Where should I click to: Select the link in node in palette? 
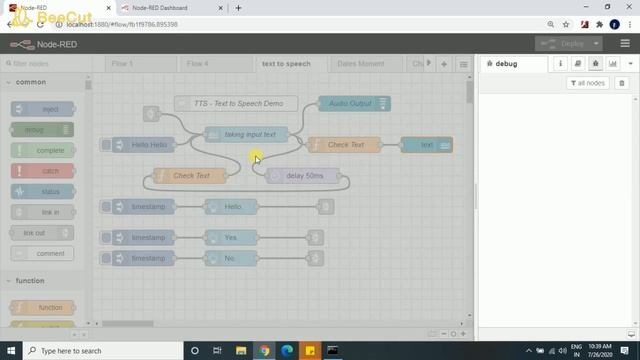(42, 212)
